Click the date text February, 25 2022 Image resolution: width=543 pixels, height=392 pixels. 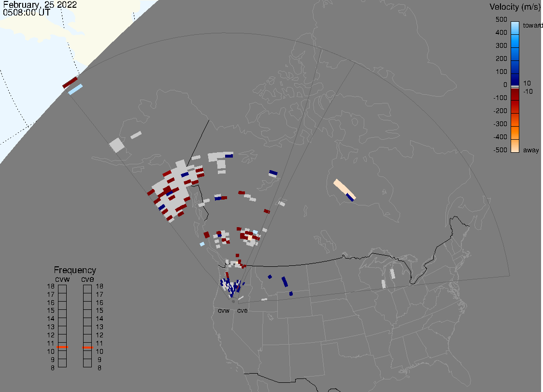[x=40, y=5]
